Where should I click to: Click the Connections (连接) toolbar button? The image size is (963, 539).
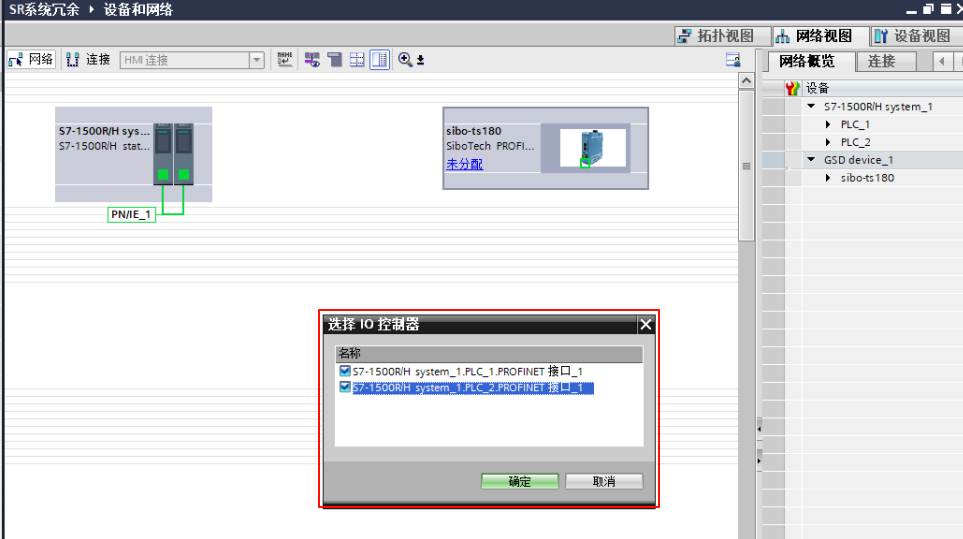[88, 60]
